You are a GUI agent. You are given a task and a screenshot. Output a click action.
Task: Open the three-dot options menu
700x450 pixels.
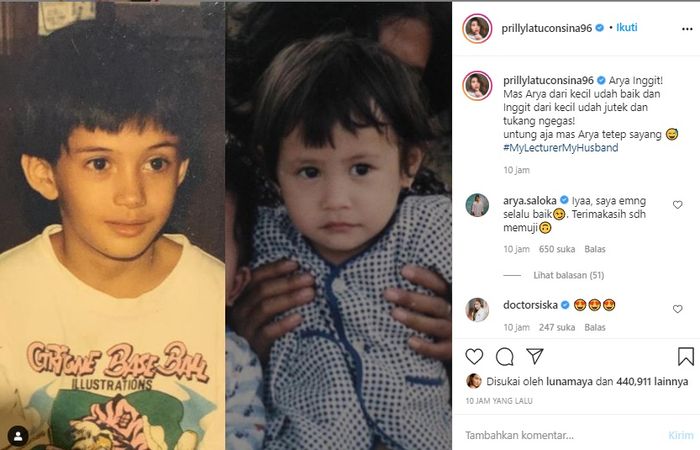[687, 29]
